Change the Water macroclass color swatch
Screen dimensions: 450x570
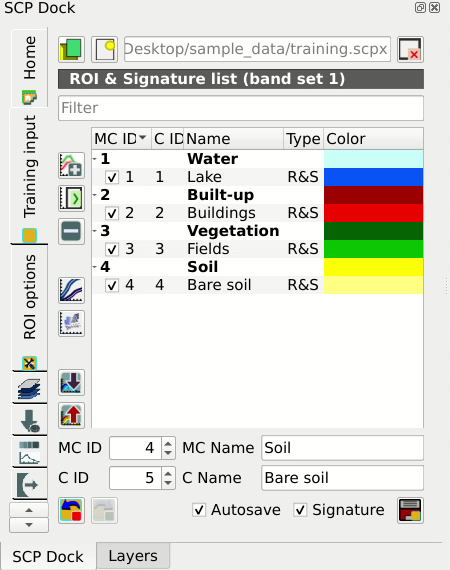tap(373, 159)
